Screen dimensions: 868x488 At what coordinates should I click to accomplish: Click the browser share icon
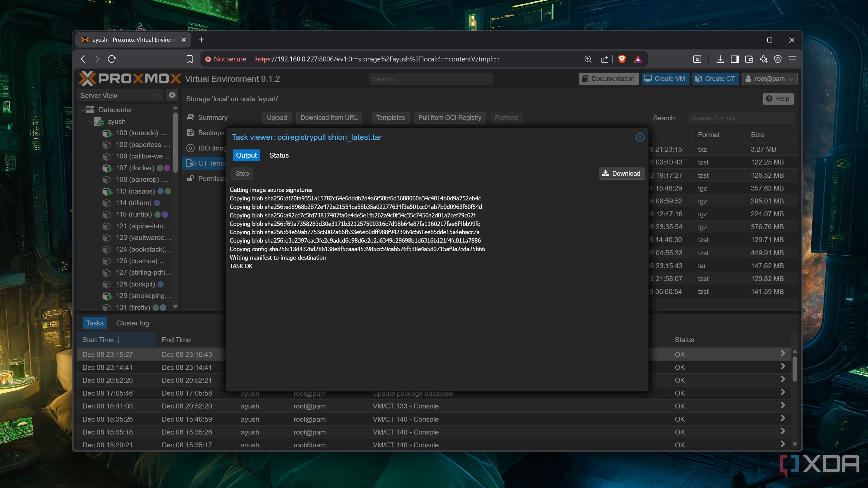[604, 59]
